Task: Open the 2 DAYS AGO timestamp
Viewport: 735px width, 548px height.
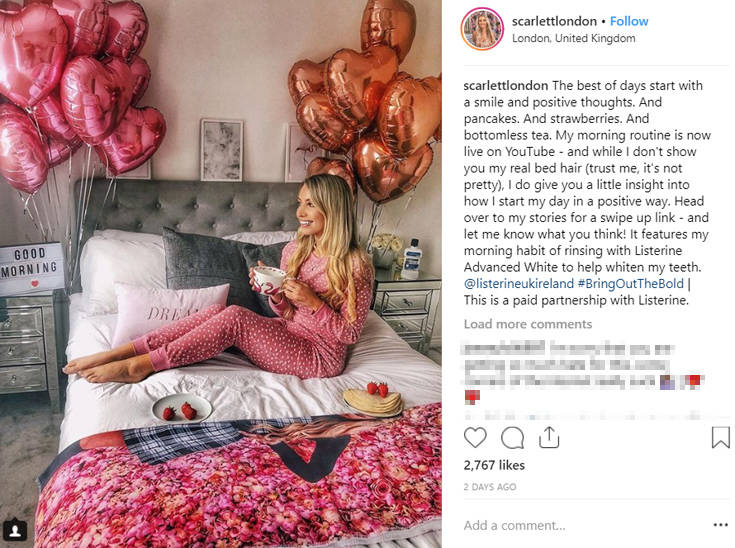Action: (490, 487)
